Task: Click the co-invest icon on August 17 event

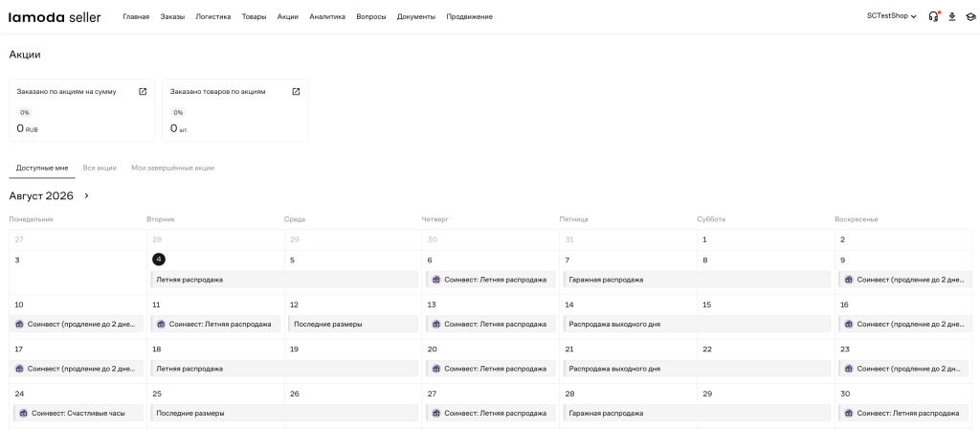Action: (19, 368)
